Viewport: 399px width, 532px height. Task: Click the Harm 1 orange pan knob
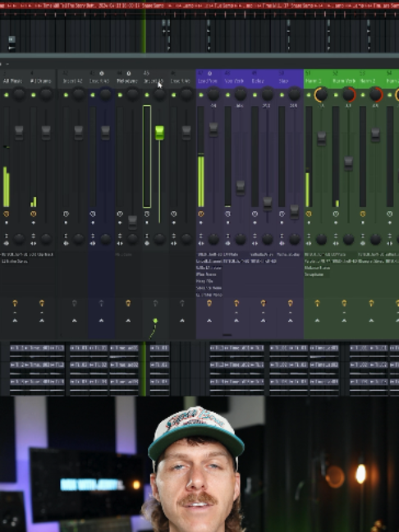click(321, 94)
